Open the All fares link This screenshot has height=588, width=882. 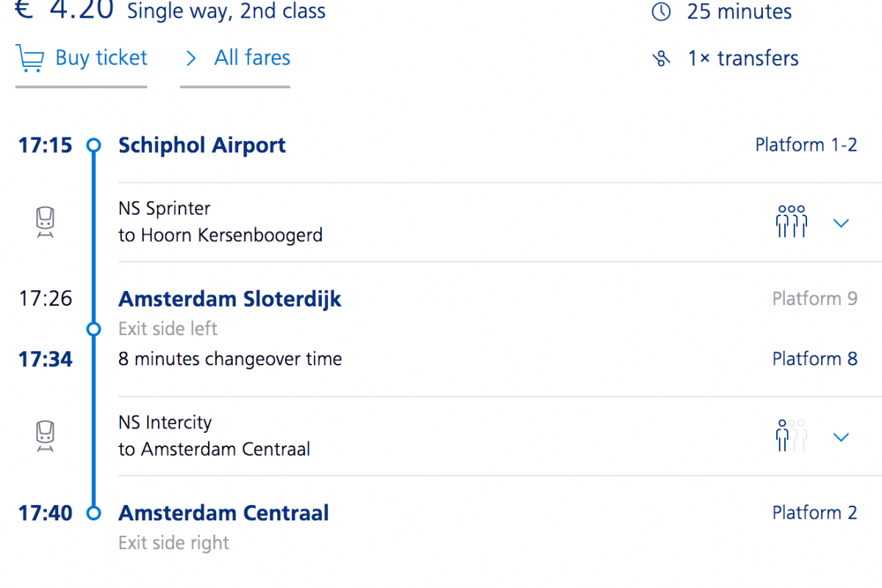[x=252, y=58]
